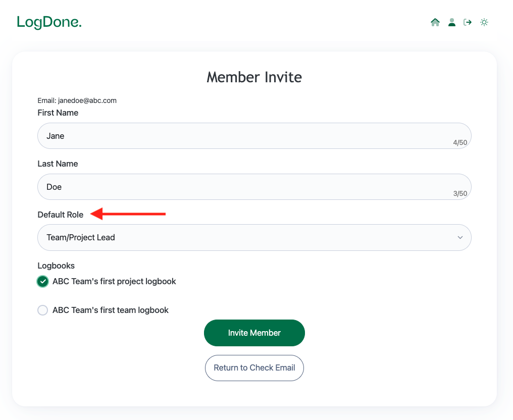Open the user profile icon
Screen dimensions: 513x420
point(452,22)
